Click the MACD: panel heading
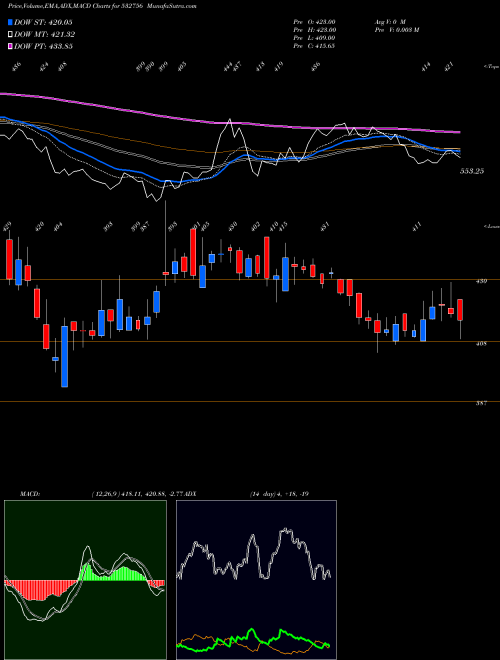 click(x=29, y=494)
